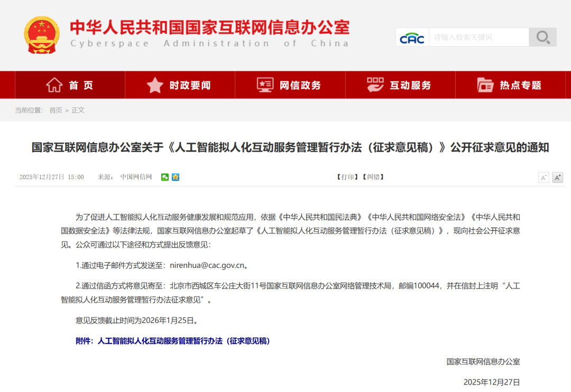This screenshot has height=392, width=571.
Task: Share article via WeChat icon
Action: [165, 177]
